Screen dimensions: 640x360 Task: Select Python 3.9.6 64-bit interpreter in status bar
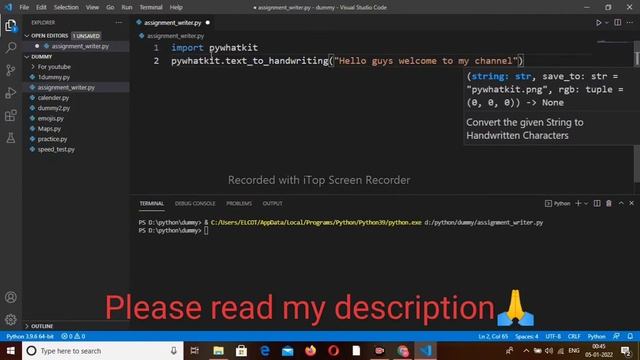pos(30,336)
